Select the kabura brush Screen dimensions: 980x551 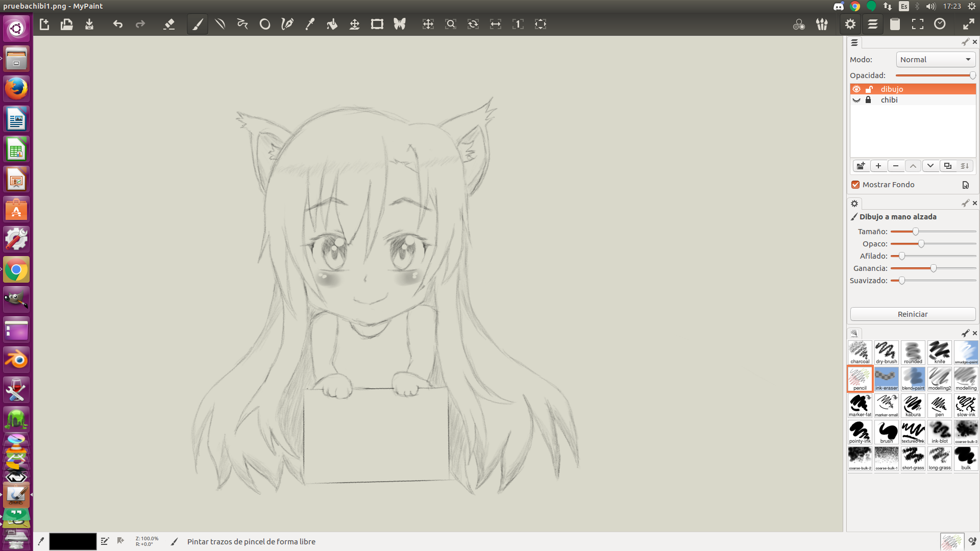[913, 406]
